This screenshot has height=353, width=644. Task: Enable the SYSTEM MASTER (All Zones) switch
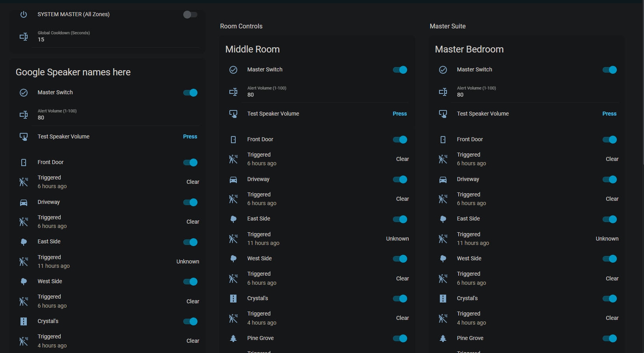(x=190, y=15)
